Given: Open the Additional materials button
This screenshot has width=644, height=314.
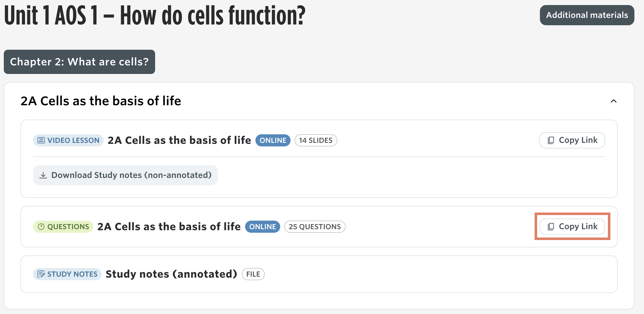Looking at the screenshot, I should pyautogui.click(x=587, y=15).
